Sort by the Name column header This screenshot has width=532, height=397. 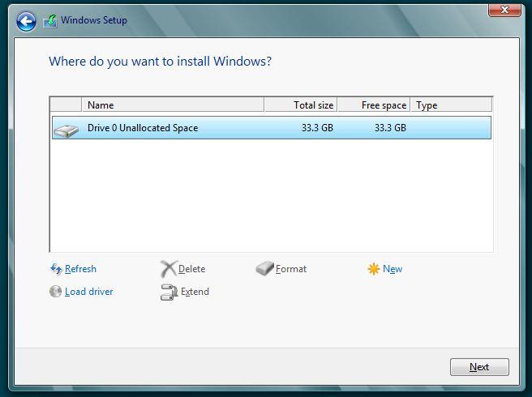[172, 105]
